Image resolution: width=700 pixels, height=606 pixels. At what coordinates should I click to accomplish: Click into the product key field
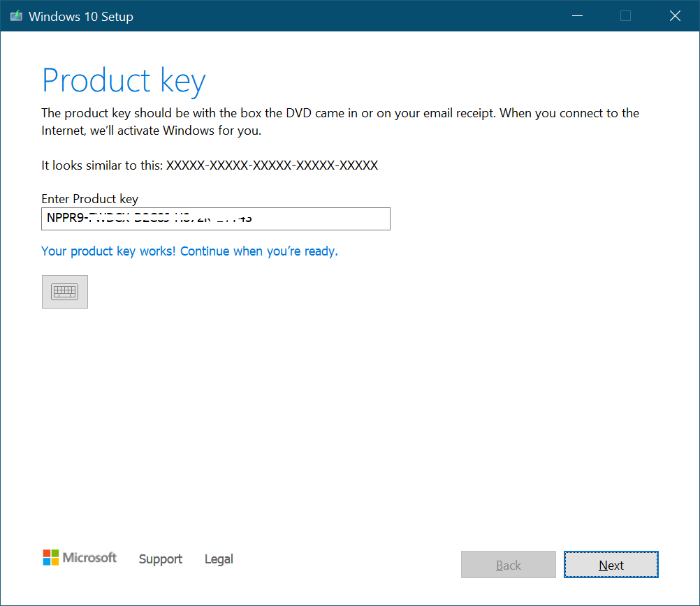click(x=216, y=219)
